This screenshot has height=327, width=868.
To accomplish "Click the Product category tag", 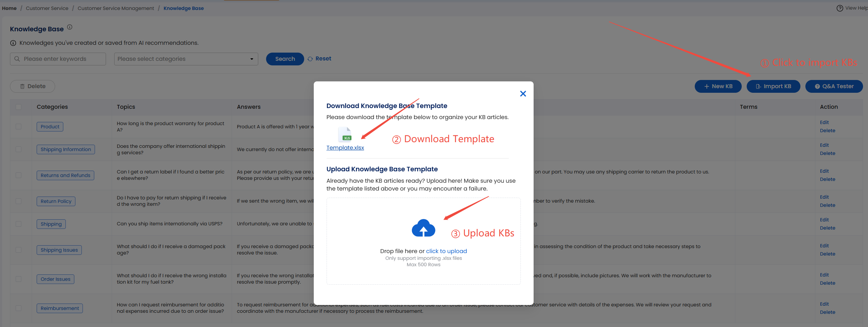I will tap(50, 127).
